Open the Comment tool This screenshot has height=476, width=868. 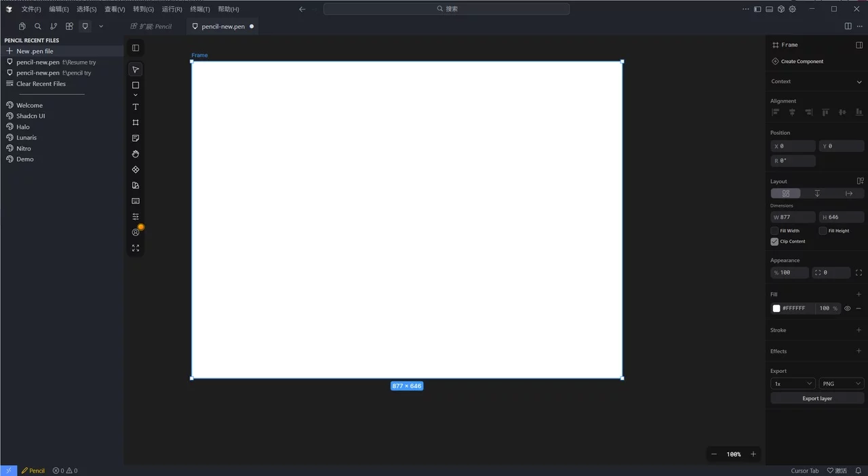136,138
